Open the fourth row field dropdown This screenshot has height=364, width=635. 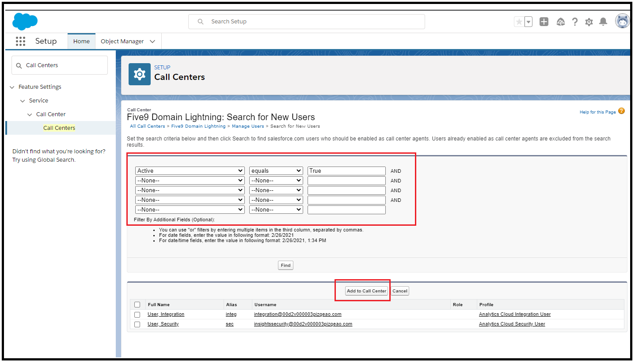click(x=190, y=200)
